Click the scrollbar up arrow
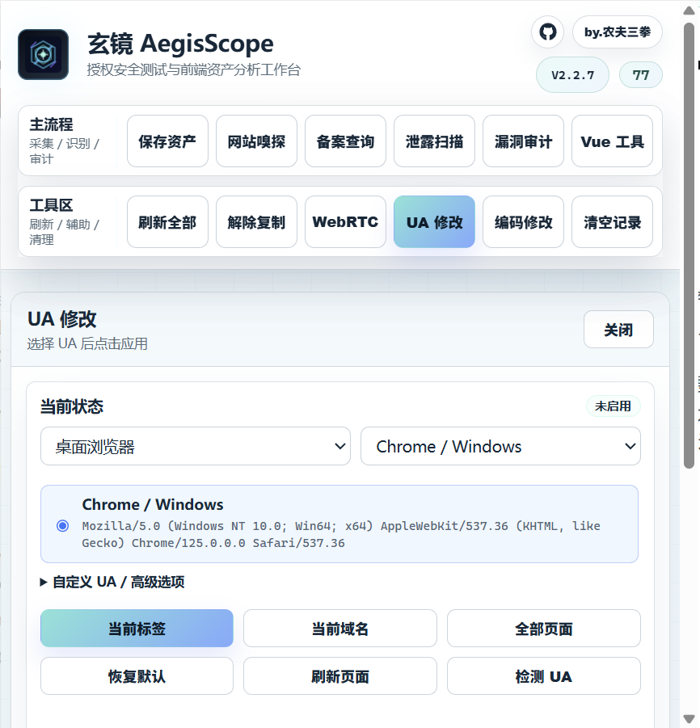 point(689,11)
